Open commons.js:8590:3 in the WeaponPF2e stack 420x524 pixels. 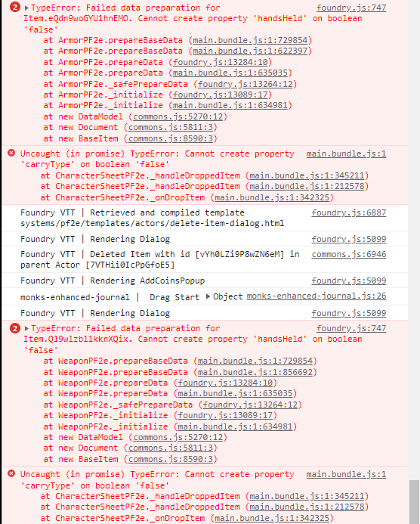(171, 459)
